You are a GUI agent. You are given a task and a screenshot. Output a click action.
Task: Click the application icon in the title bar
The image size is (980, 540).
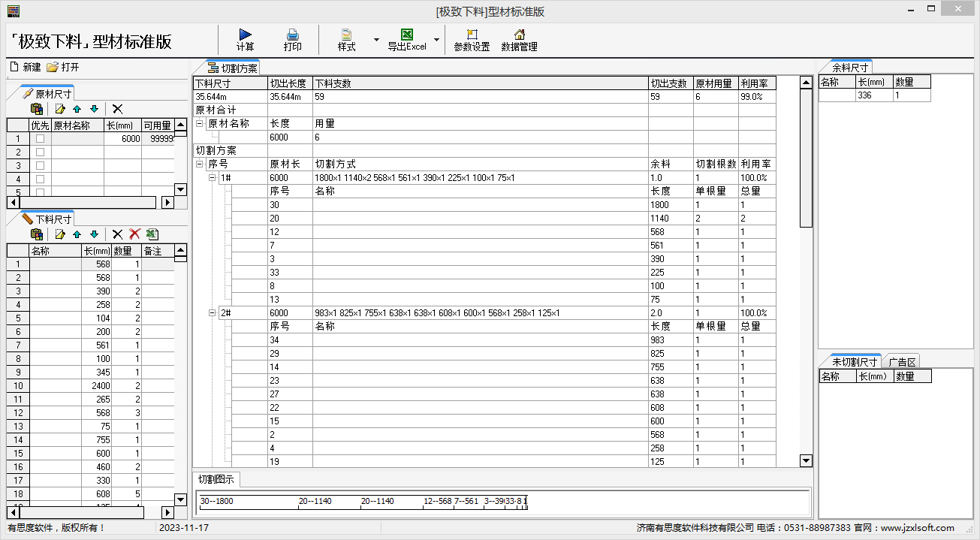pos(13,11)
